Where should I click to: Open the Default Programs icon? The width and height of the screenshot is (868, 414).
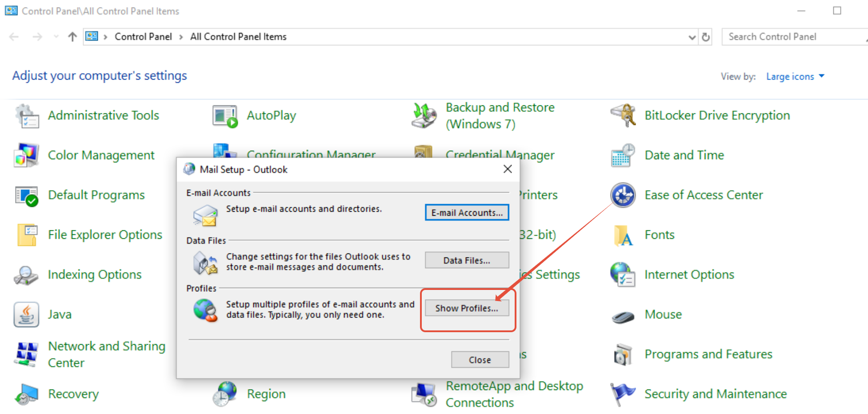[x=27, y=196]
